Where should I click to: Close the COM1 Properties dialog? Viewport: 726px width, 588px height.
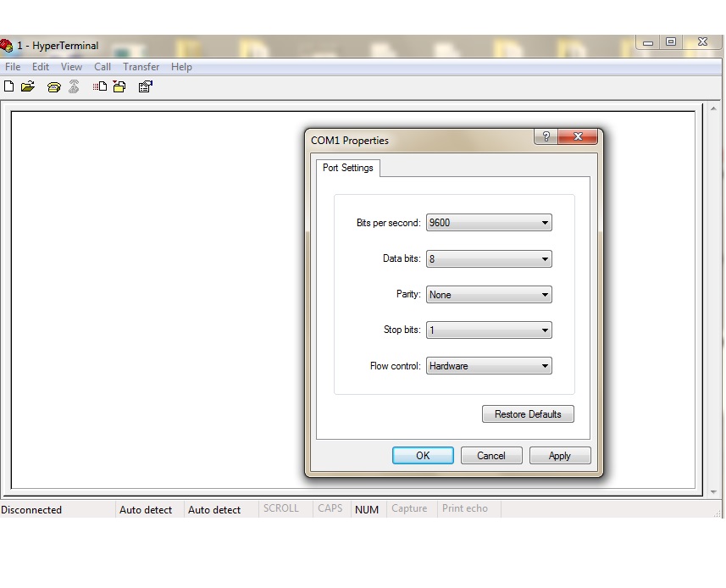point(578,136)
